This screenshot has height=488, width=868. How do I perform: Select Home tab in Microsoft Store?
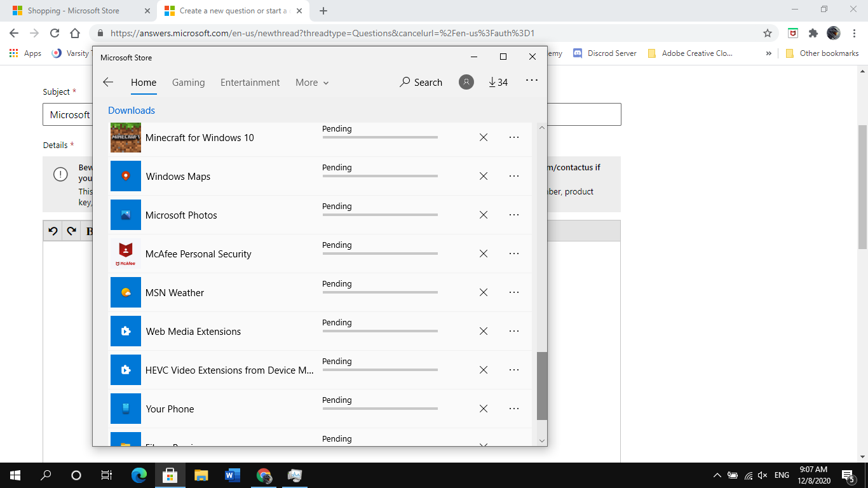click(x=144, y=82)
